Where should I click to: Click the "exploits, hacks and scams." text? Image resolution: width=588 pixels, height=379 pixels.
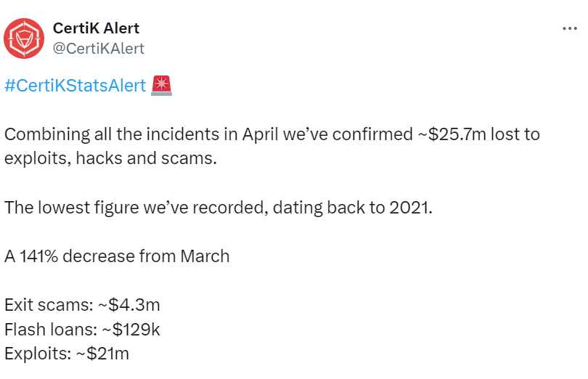(110, 158)
